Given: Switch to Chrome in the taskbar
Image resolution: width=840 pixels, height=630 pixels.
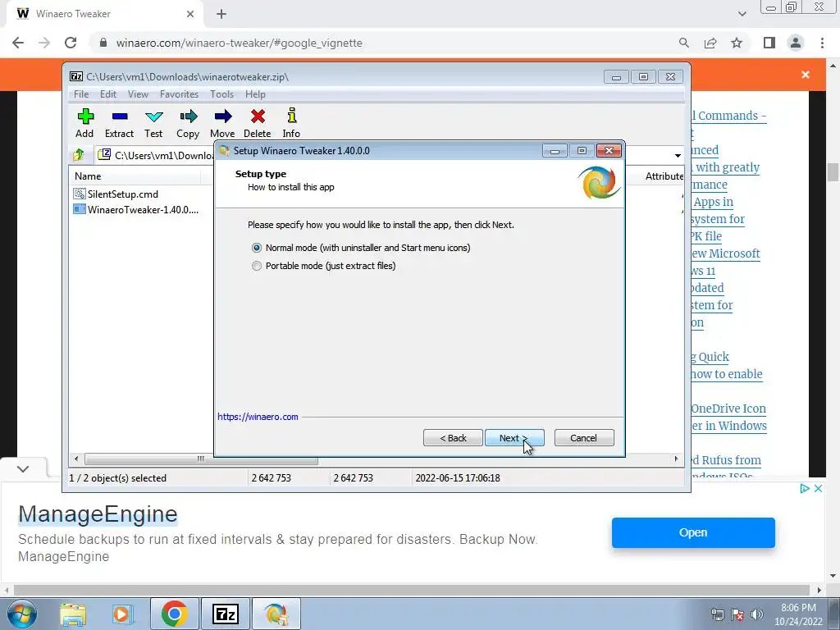Looking at the screenshot, I should pyautogui.click(x=174, y=614).
